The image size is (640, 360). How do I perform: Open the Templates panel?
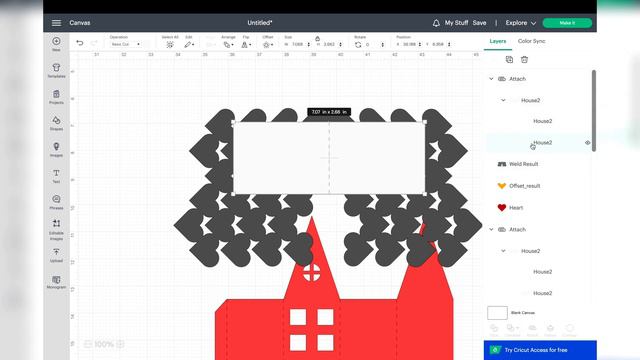tap(56, 70)
